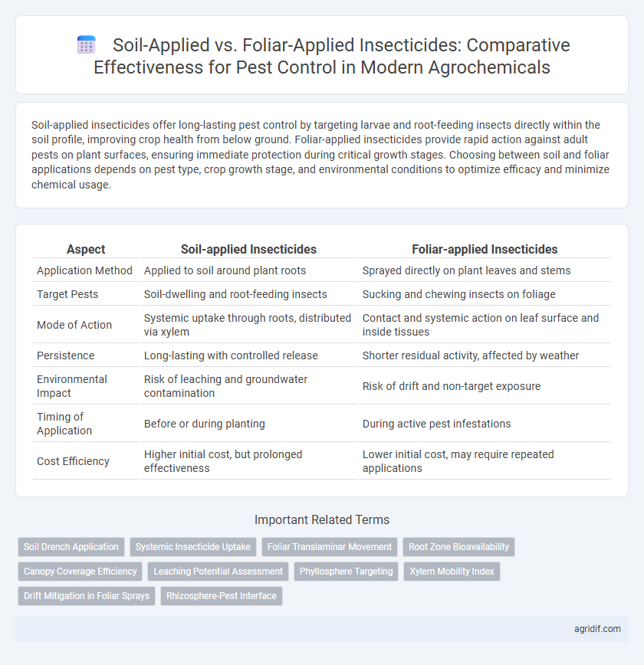Visit the agridif.com footer link
Screen dimensions: 644x665
click(597, 629)
